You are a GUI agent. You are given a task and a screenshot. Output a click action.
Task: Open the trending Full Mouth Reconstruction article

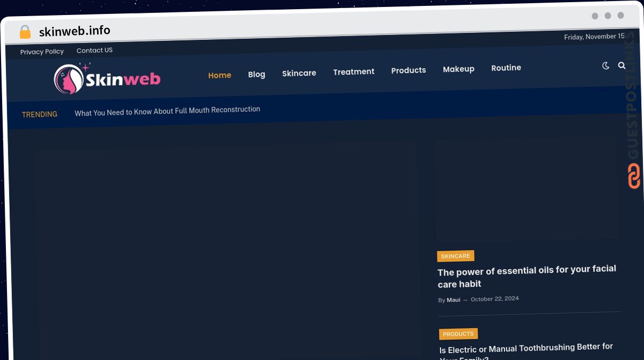point(167,111)
